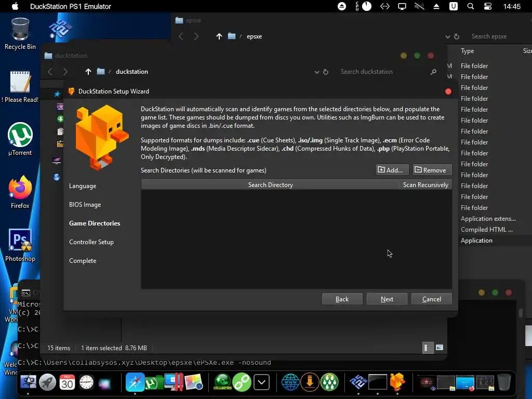Switch to details view in status bar
532x399 pixels.
[x=428, y=348]
